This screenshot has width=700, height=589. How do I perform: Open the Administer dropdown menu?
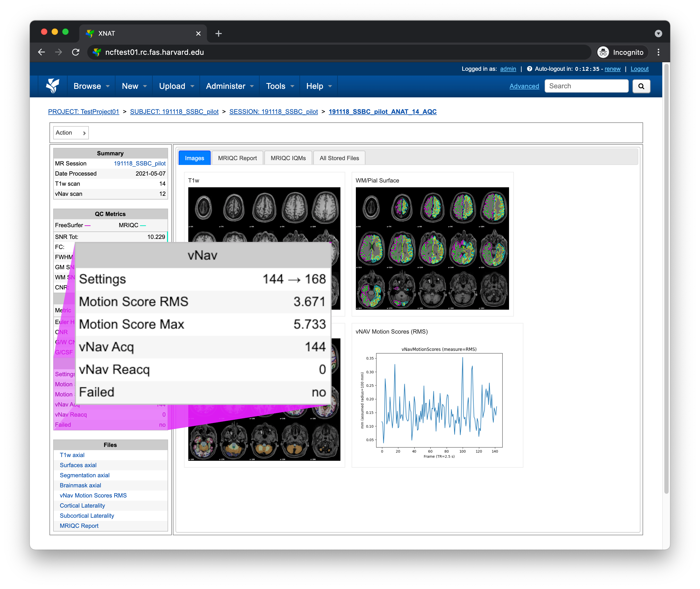(230, 86)
